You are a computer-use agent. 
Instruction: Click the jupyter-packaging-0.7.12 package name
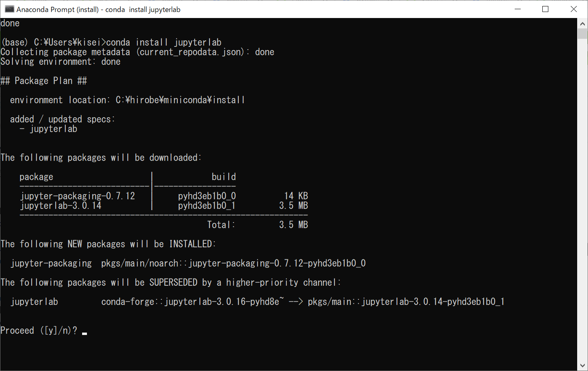pyautogui.click(x=78, y=196)
